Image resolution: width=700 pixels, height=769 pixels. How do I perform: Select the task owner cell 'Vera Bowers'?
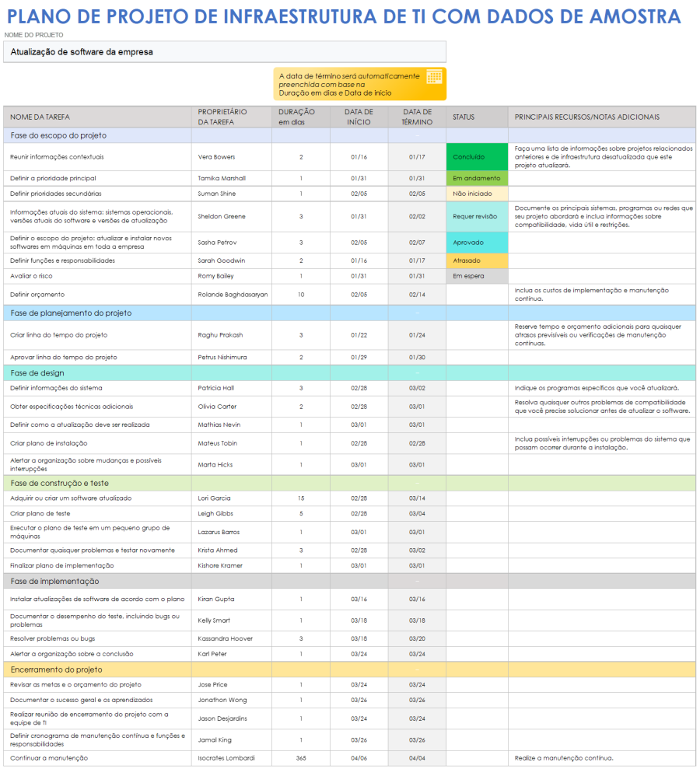pyautogui.click(x=231, y=157)
